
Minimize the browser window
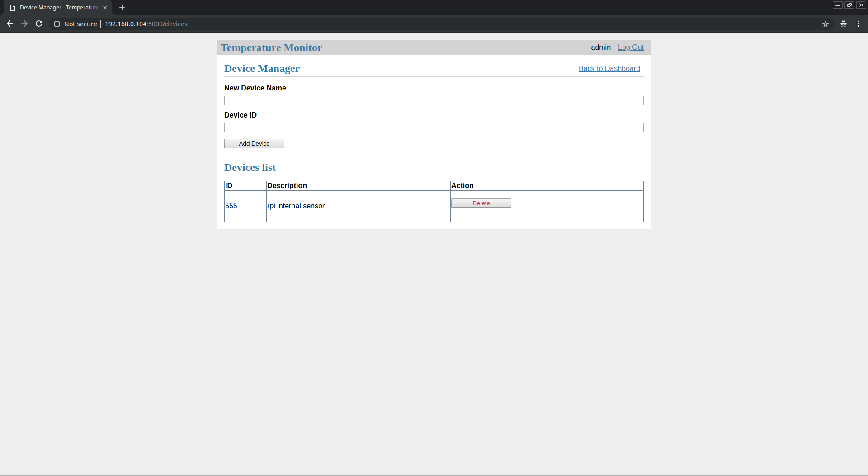(838, 5)
